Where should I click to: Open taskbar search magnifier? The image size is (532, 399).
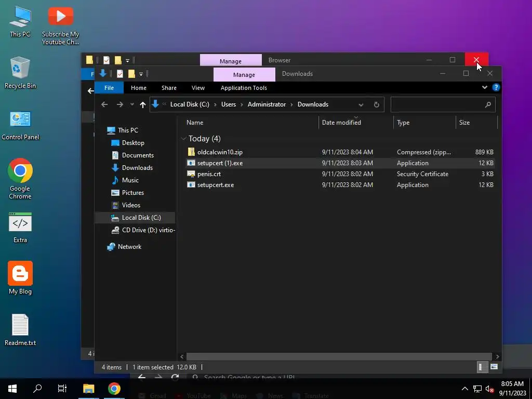pos(37,389)
